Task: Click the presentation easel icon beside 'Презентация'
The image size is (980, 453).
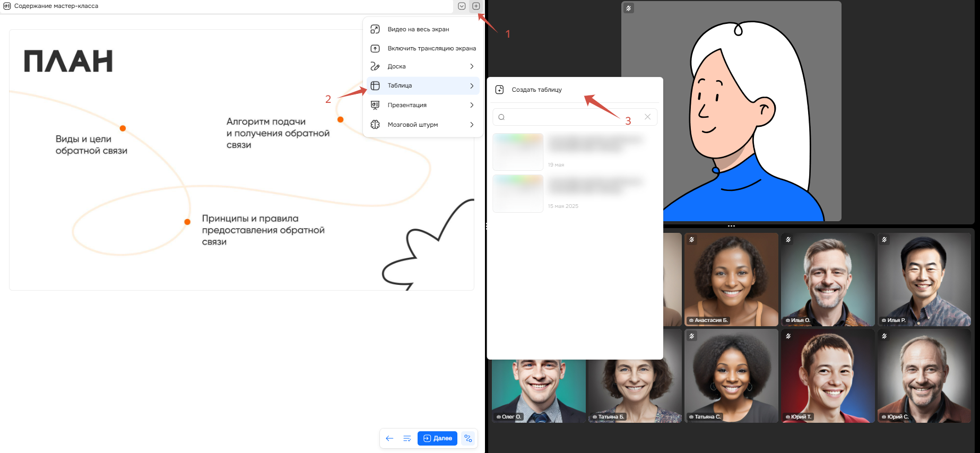Action: coord(375,105)
